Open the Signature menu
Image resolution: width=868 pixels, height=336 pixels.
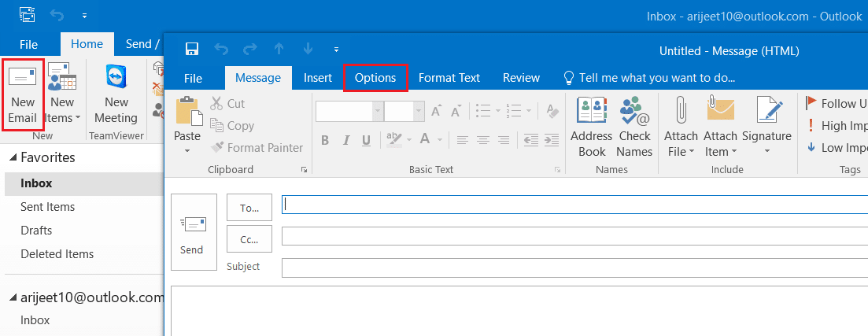coord(766,127)
